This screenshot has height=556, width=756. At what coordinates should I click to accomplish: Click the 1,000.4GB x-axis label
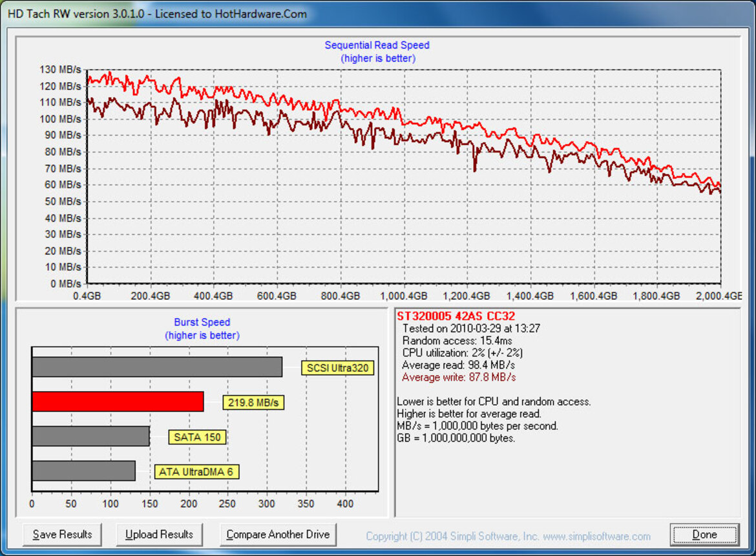pos(404,295)
